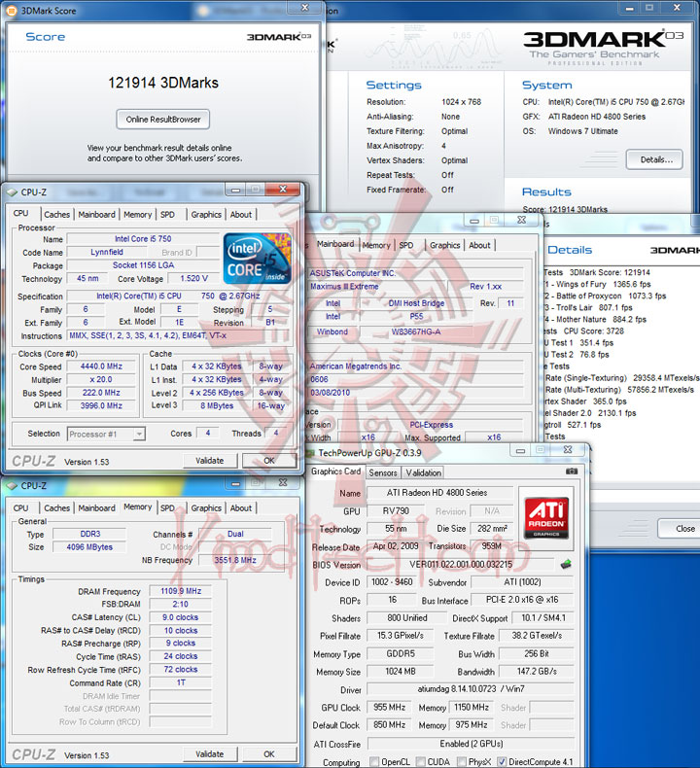
Task: Click OK in top CPU-Z window
Action: [269, 461]
